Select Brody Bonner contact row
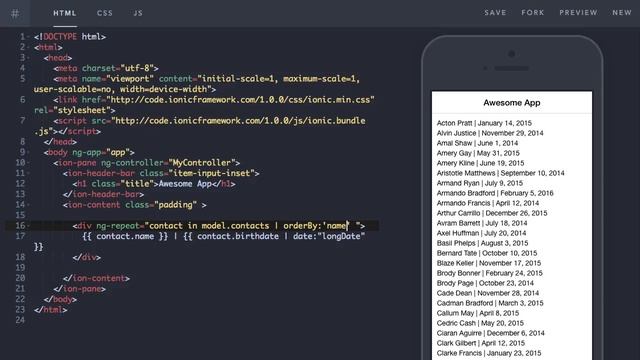 click(x=489, y=273)
